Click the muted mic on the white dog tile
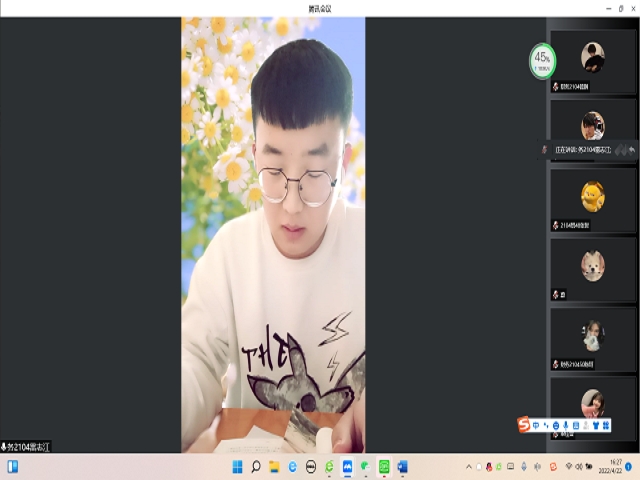 pos(556,295)
